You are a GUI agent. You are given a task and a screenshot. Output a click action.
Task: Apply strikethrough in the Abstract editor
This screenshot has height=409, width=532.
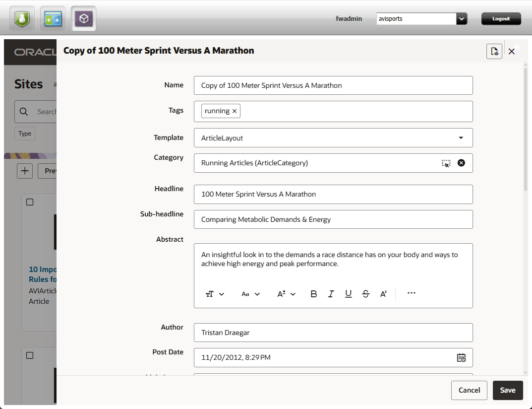click(365, 293)
